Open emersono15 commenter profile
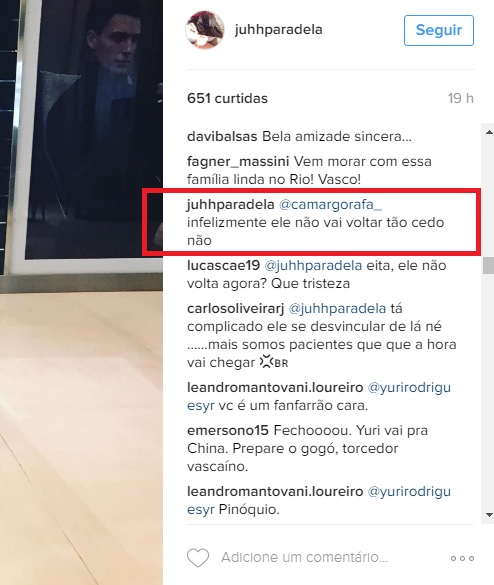This screenshot has height=585, width=494. 228,431
